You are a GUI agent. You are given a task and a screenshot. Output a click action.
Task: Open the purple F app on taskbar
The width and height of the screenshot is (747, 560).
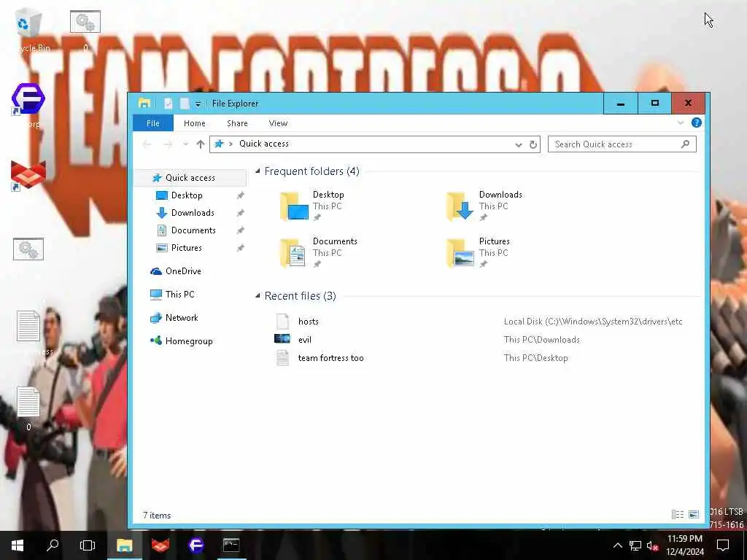click(x=196, y=545)
